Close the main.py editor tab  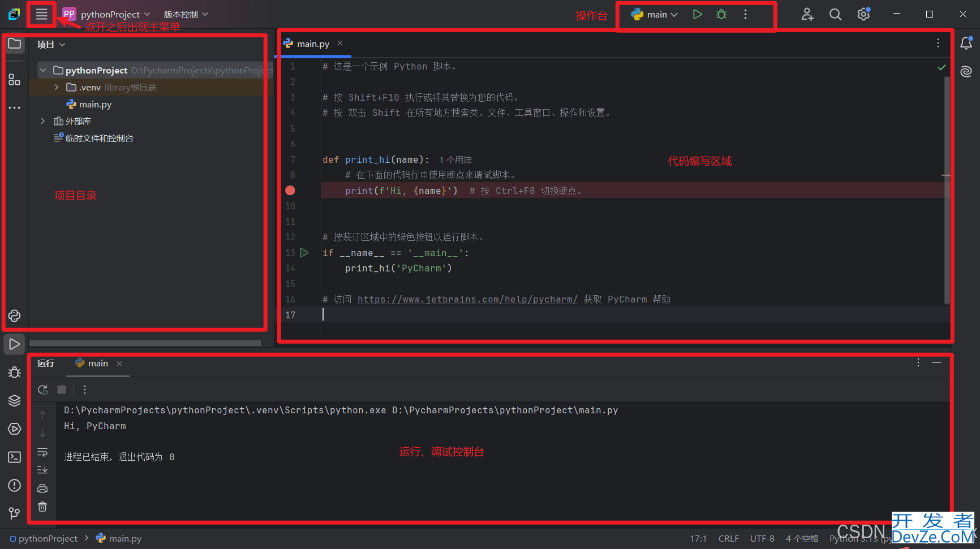point(340,43)
